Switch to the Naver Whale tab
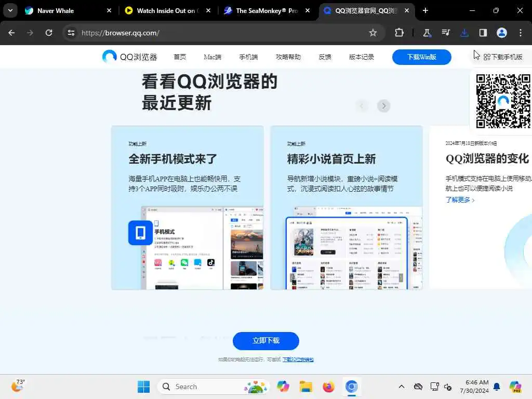This screenshot has height=399, width=532. tap(68, 10)
